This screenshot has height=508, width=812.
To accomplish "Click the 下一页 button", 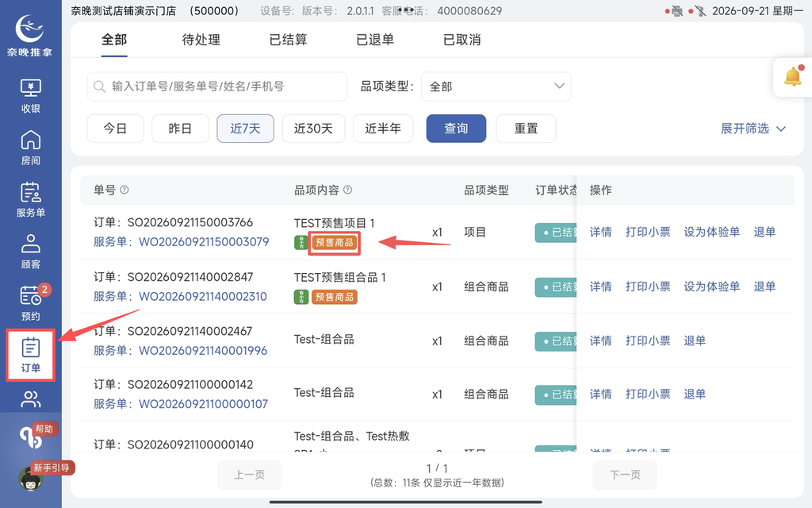I will pyautogui.click(x=625, y=475).
